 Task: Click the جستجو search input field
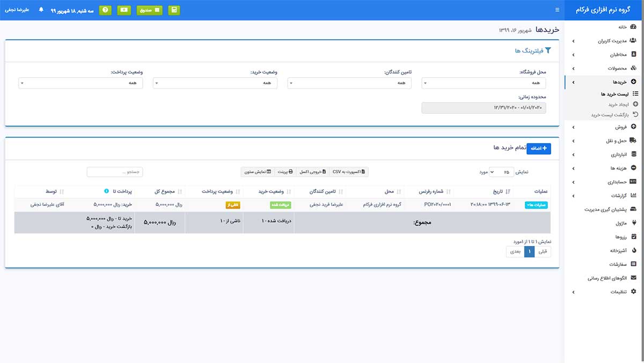(115, 172)
